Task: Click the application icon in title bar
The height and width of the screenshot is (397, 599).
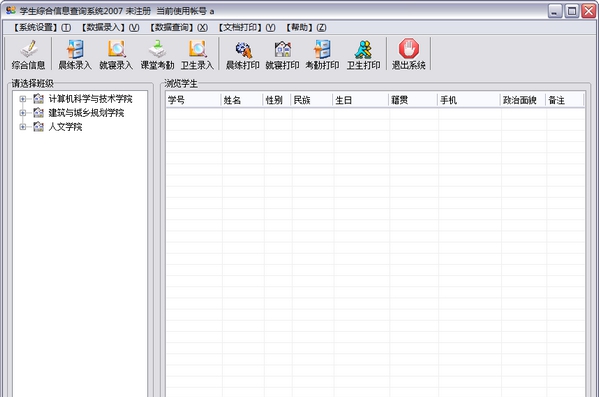Action: 11,11
